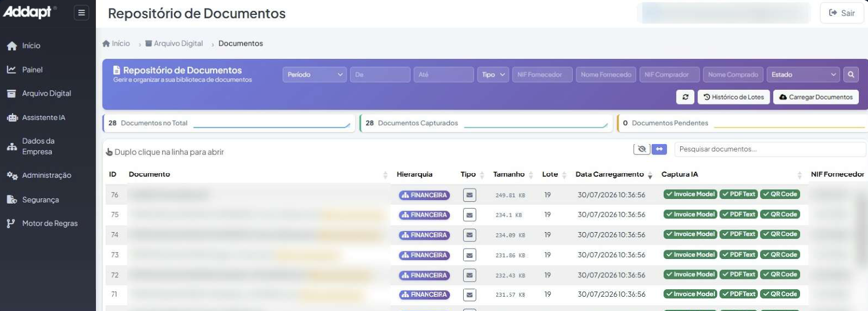Click FINANCEIRA badge in row 74
868x311 pixels.
click(424, 235)
